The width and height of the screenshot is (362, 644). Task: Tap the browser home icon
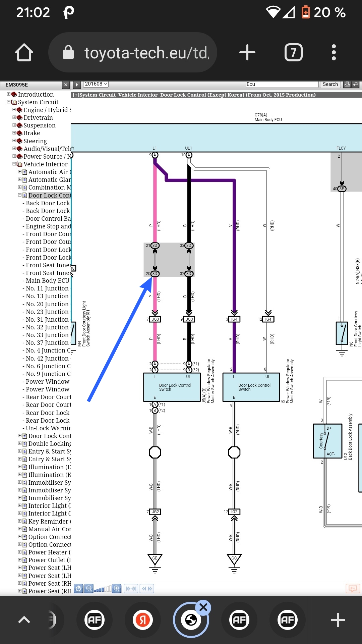pos(24,53)
